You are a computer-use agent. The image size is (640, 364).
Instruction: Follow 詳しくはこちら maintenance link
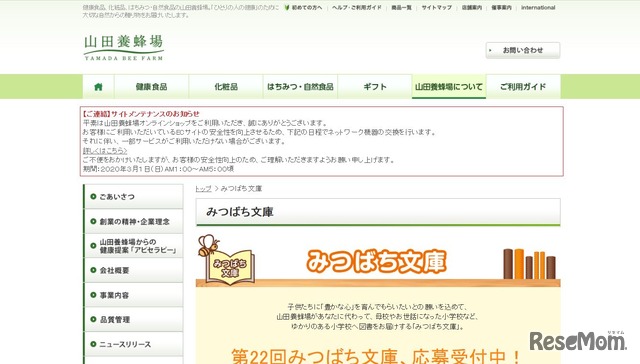point(105,151)
